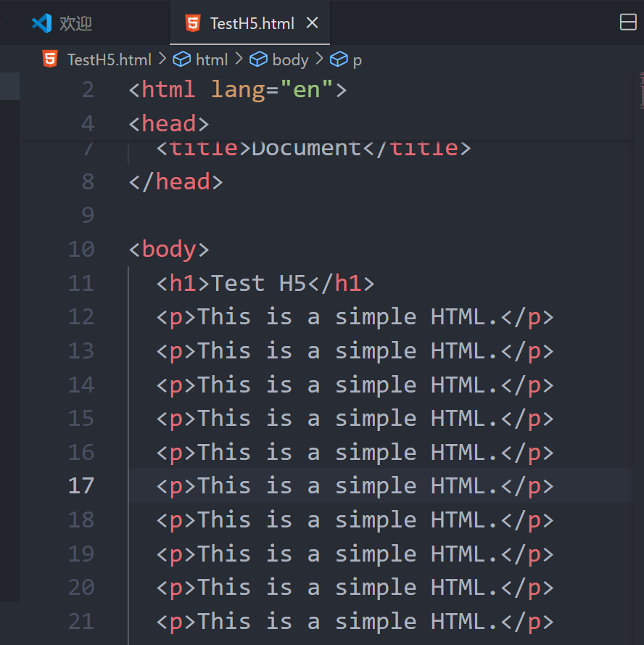Click the p element cube icon in breadcrumb
The height and width of the screenshot is (645, 644).
[339, 59]
